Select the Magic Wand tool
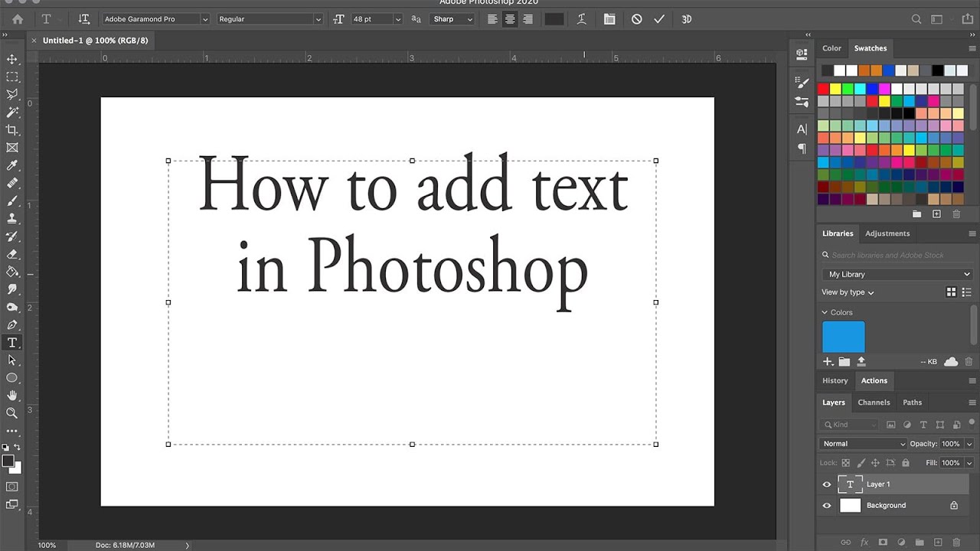The width and height of the screenshot is (980, 551). (12, 112)
